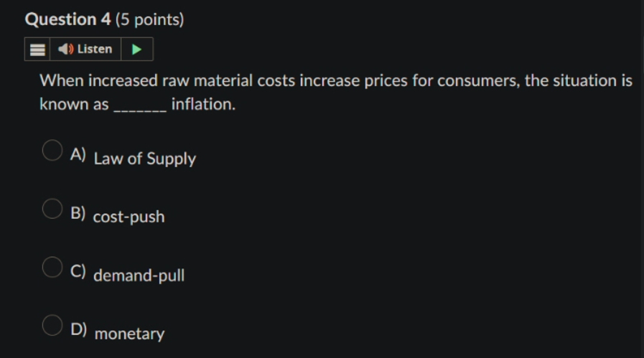Click the speaker icon beside Listen
644x358 pixels.
pos(65,50)
